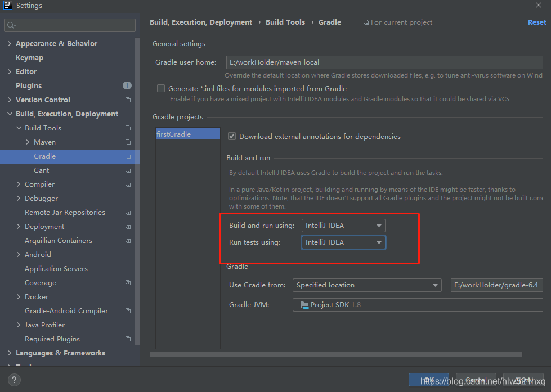This screenshot has width=551, height=392.
Task: Enable Generate *.iml files checkbox
Action: pos(161,88)
